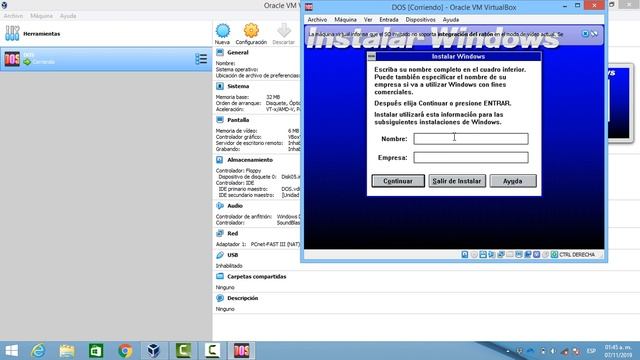Open the Sistema section header
Screen dimensions: 640x360
[238, 86]
